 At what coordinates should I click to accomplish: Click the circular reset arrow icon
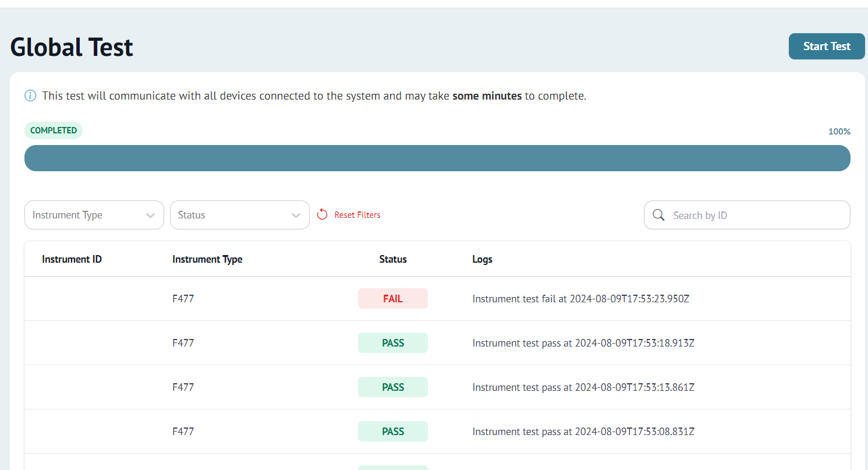pos(323,215)
